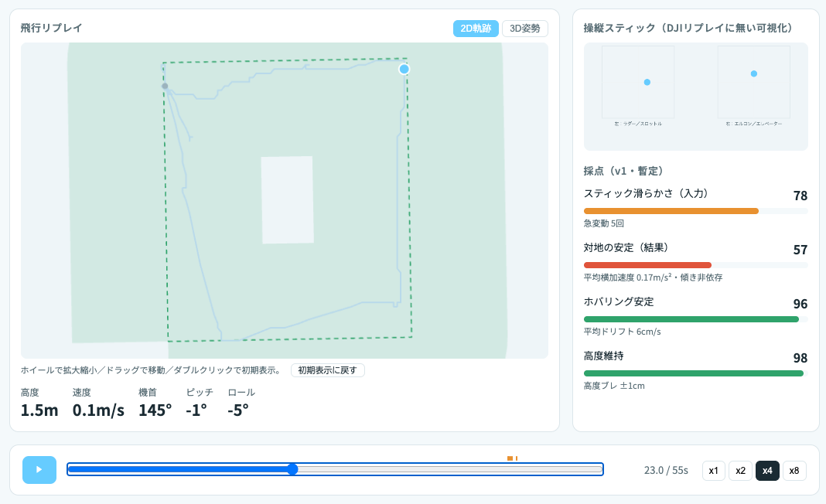Click the 対地の安定 red score bar
Viewport: 826px width, 504px height.
647,265
